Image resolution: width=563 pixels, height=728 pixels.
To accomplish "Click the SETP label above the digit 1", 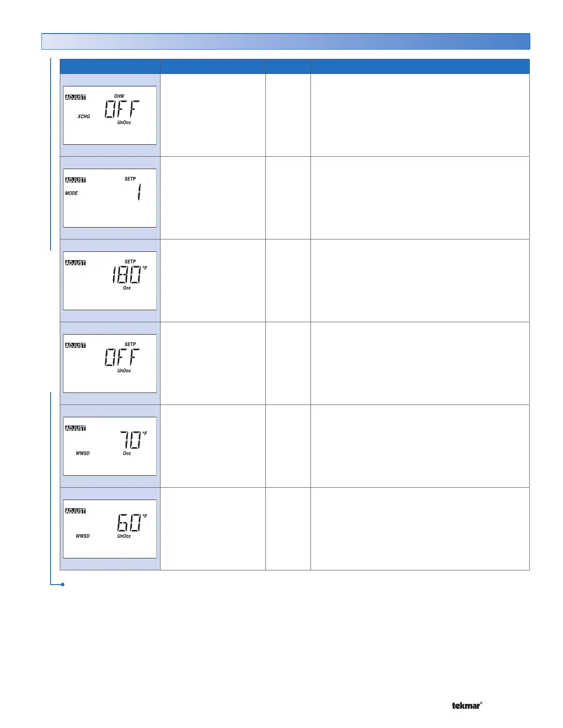I will pyautogui.click(x=130, y=179).
